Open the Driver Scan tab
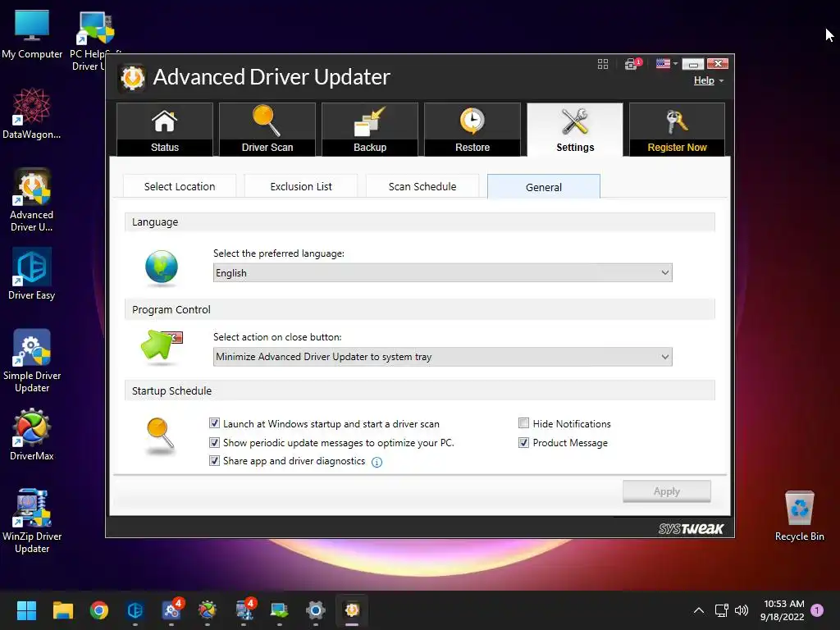 [x=267, y=130]
